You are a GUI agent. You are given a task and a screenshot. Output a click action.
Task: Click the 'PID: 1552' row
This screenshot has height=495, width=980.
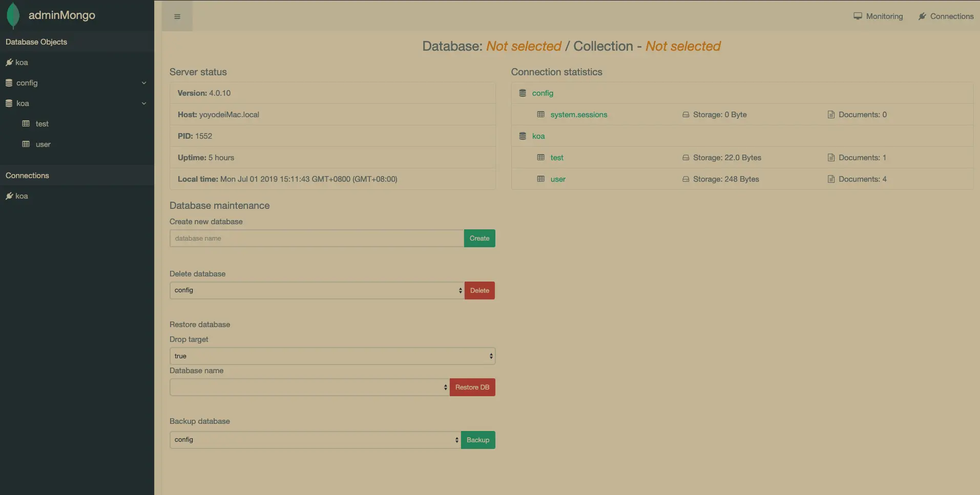tap(332, 136)
